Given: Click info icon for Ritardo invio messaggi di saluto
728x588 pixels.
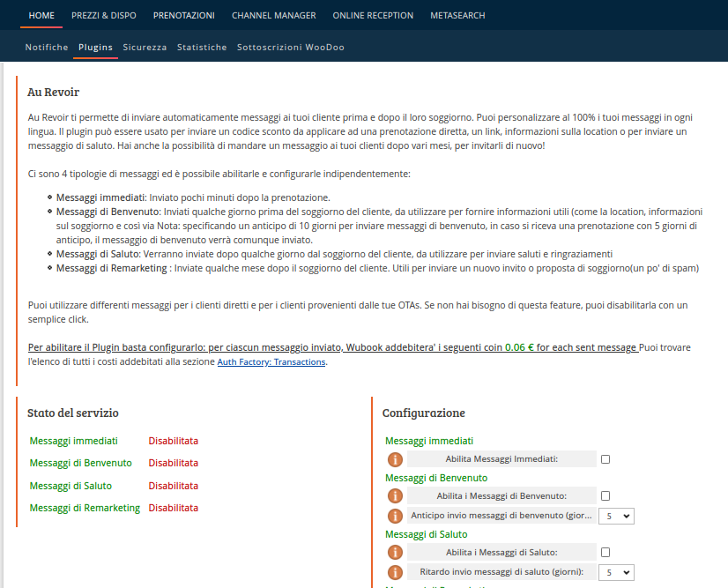Looking at the screenshot, I should pyautogui.click(x=395, y=572).
